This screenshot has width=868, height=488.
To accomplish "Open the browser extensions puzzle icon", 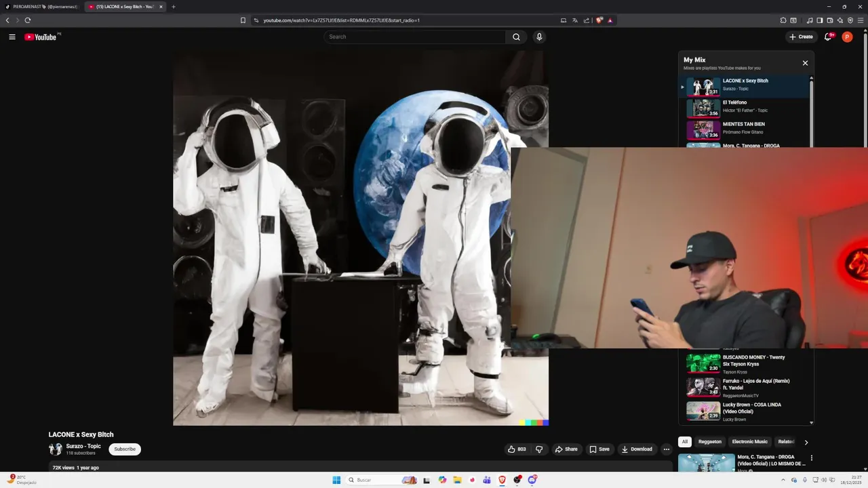I will tap(783, 20).
